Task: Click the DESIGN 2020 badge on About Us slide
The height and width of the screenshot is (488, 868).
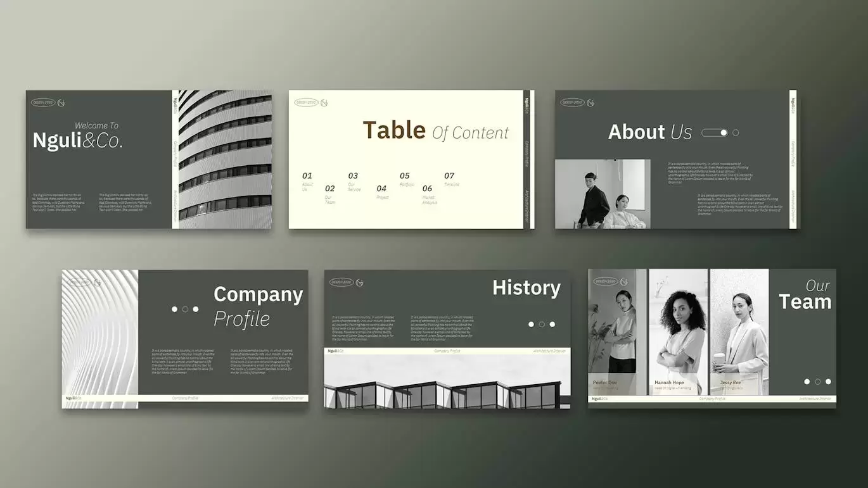Action: coord(573,103)
